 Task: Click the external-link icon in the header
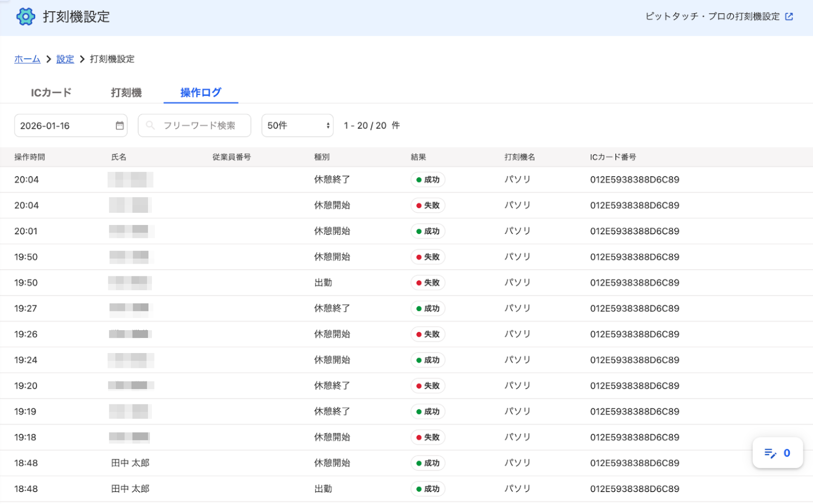click(789, 16)
